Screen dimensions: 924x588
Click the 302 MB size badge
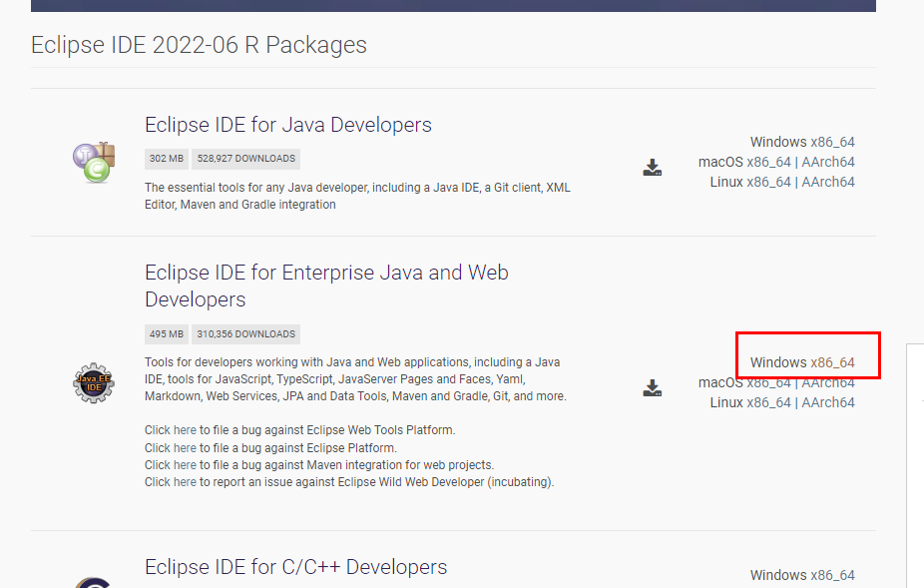(167, 159)
